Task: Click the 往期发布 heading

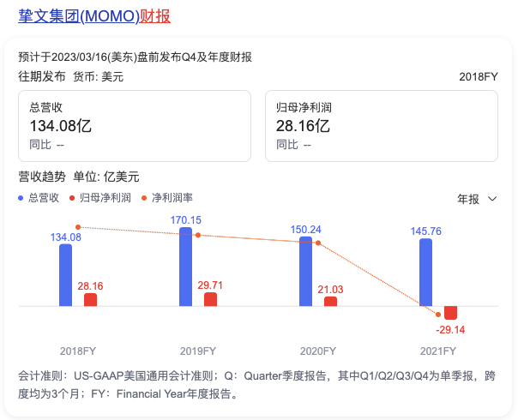Action: pos(42,76)
